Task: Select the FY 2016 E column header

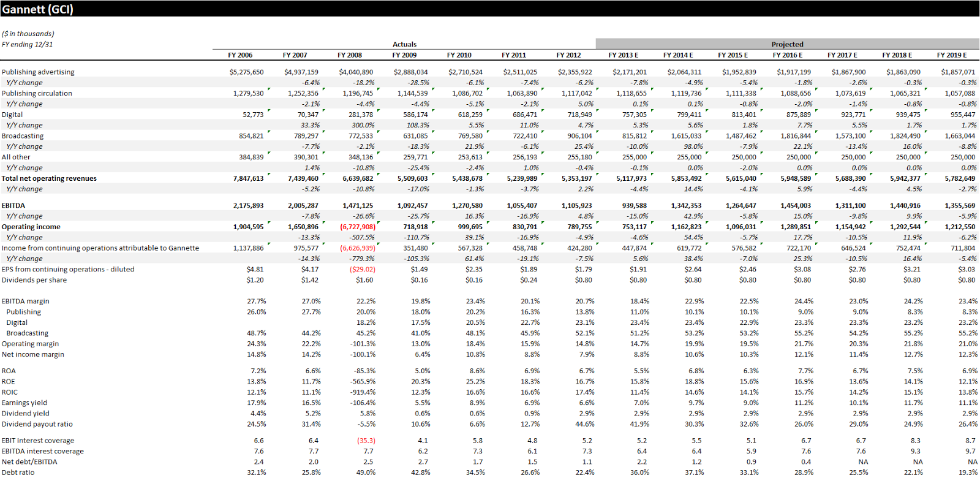Action: 787,55
